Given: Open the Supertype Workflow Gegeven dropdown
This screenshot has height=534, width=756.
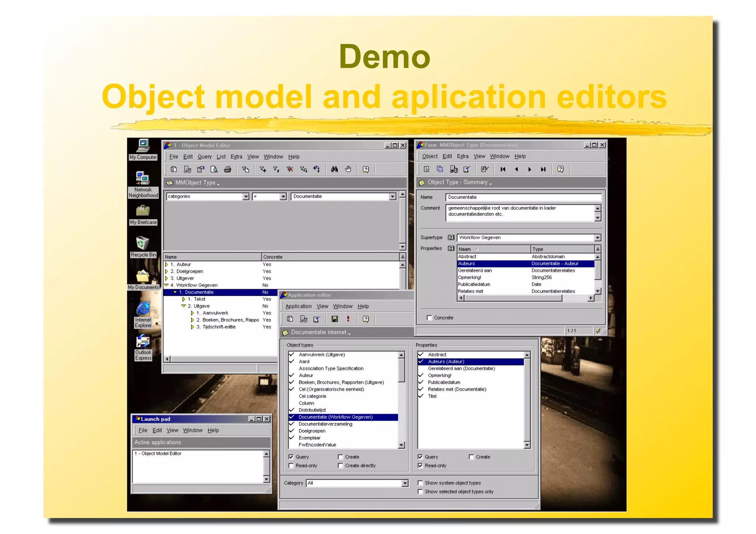Looking at the screenshot, I should pyautogui.click(x=598, y=238).
